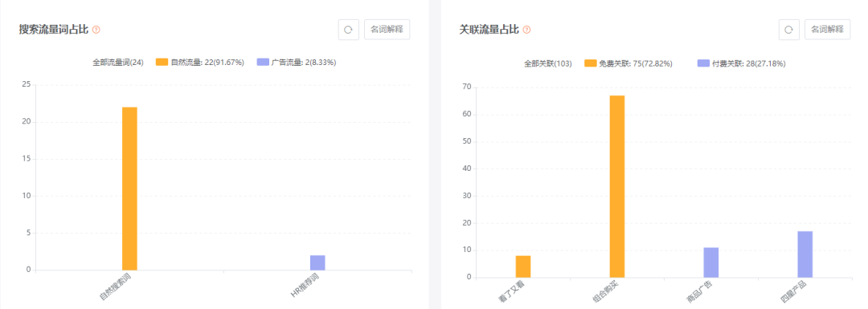The width and height of the screenshot is (868, 309).
Task: Click help icon beside 搜索流量词占比 title
Action: point(96,30)
